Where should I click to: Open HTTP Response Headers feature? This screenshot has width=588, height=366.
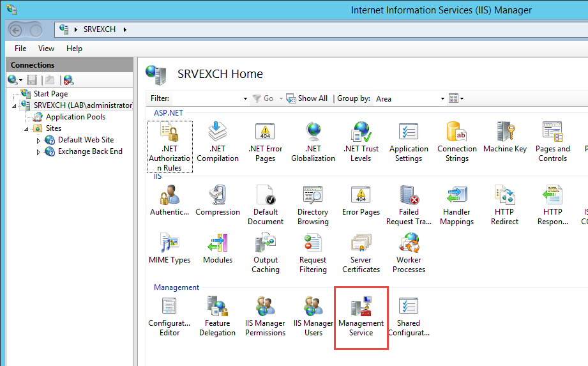coord(553,205)
